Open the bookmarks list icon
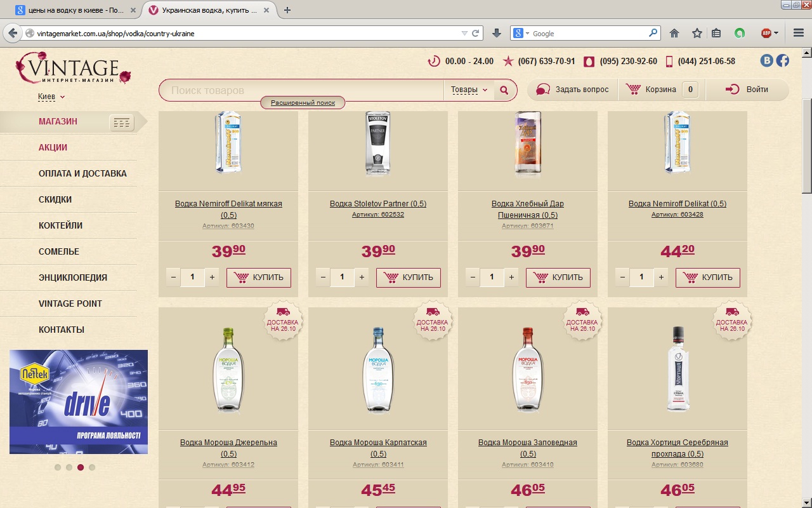This screenshot has width=812, height=508. coord(716,33)
